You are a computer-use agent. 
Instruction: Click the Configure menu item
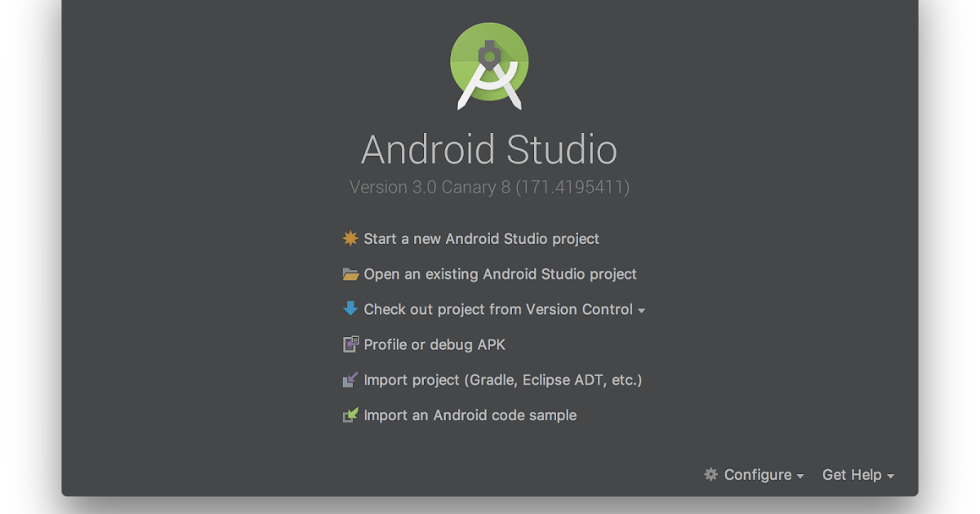[x=757, y=474]
